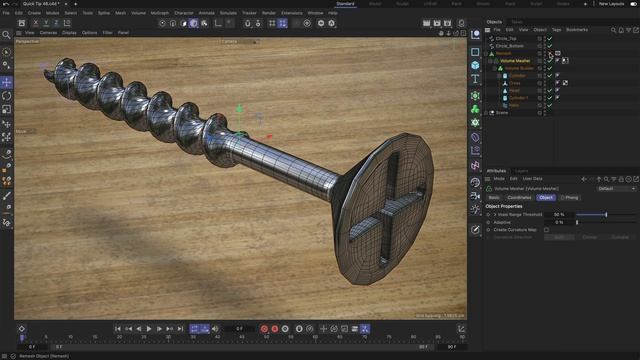Lock the Z axis in top toolbar
Screen dimensions: 640x360
56,23
